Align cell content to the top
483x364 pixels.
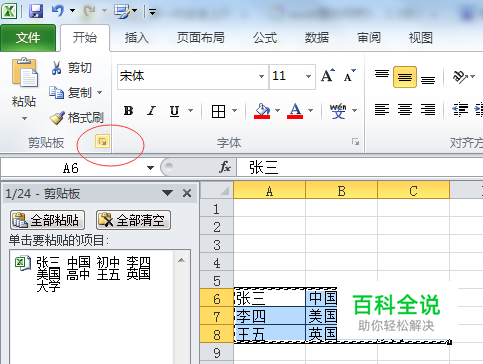click(382, 75)
